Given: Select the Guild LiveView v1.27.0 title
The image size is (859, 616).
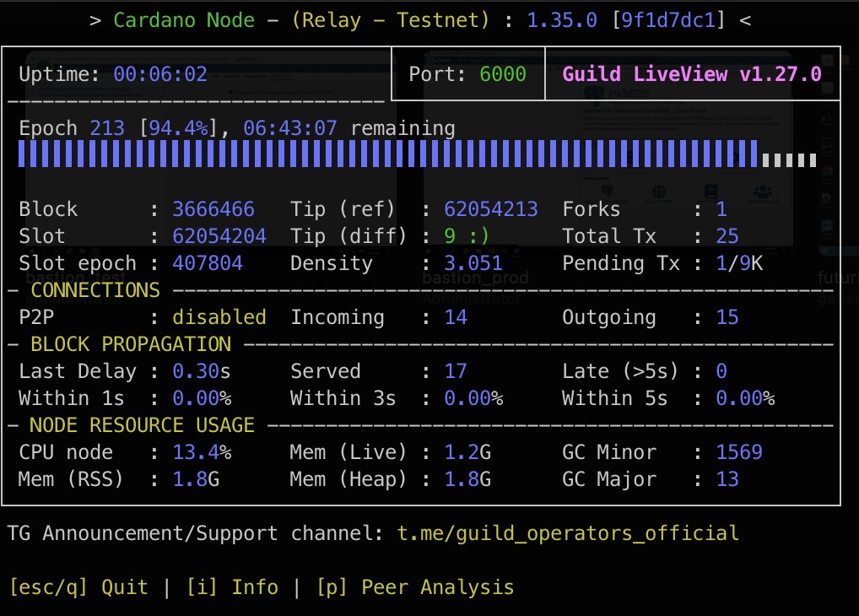Looking at the screenshot, I should 692,74.
